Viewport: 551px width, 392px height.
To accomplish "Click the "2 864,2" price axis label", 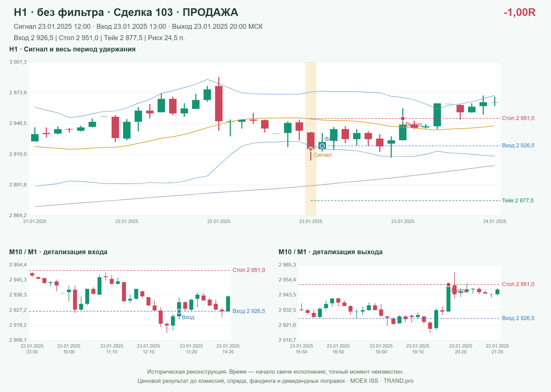I will coord(18,216).
